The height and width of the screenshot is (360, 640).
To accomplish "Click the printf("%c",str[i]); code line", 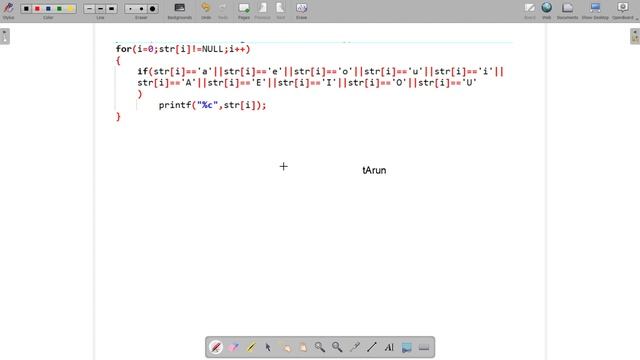I will [x=212, y=105].
